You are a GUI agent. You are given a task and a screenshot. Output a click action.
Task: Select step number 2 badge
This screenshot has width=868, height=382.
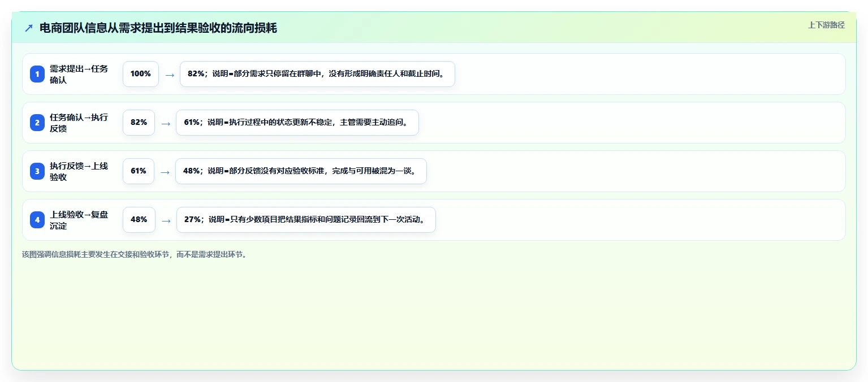37,123
